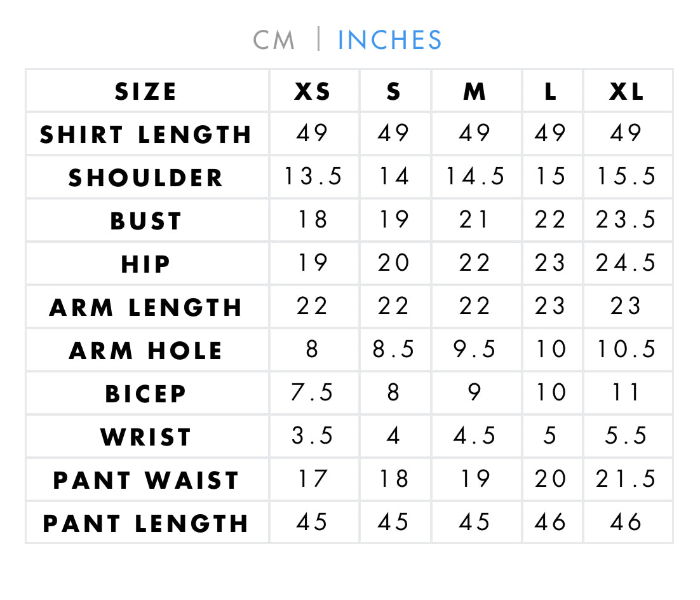Switch units to CM
Screen dimensions: 700x600
[274, 40]
